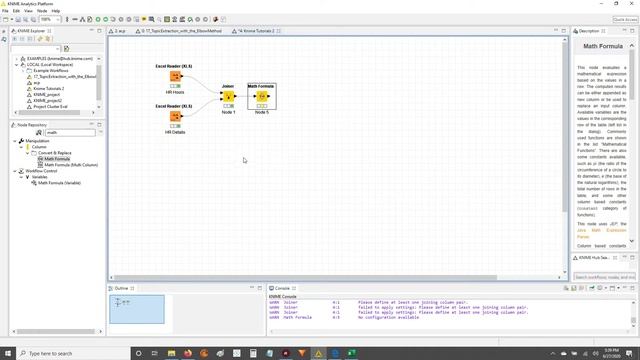Image resolution: width=640 pixels, height=360 pixels.
Task: Select the Joiner node on canvas
Action: 228,96
